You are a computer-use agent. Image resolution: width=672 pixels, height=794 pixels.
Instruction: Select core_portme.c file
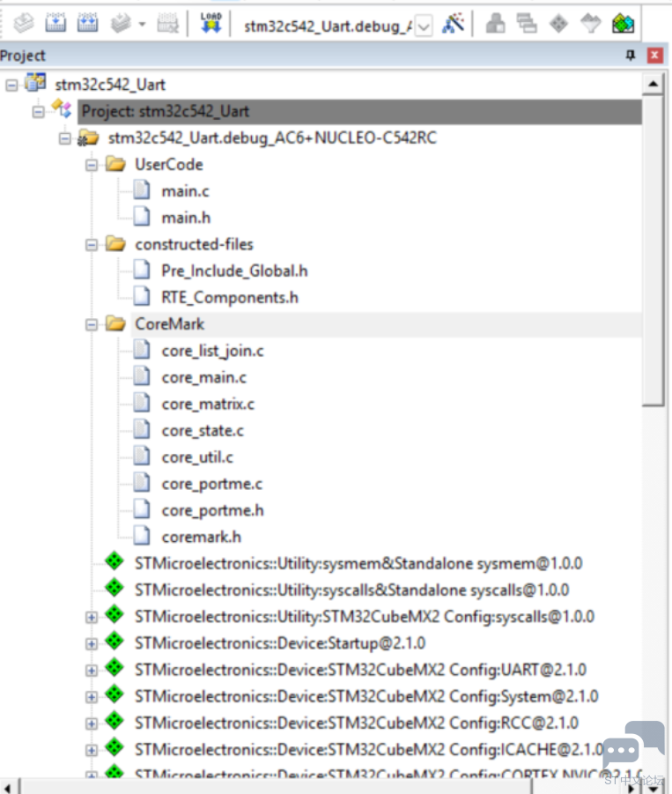coord(212,484)
